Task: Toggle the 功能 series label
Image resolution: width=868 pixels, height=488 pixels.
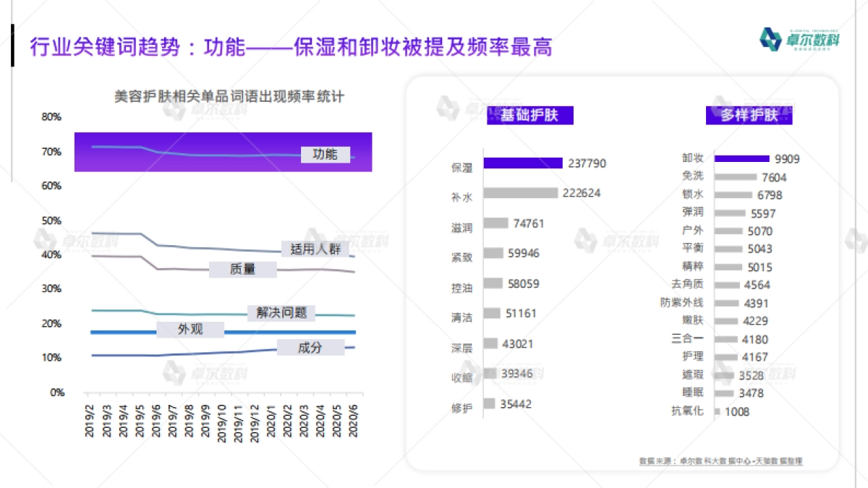Action: pos(325,154)
